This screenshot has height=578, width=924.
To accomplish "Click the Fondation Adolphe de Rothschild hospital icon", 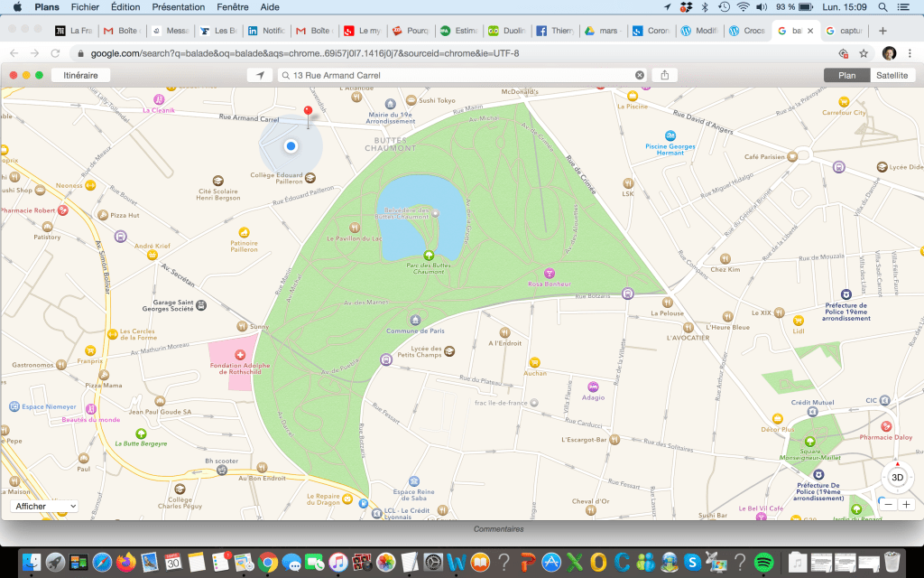I will pos(239,354).
